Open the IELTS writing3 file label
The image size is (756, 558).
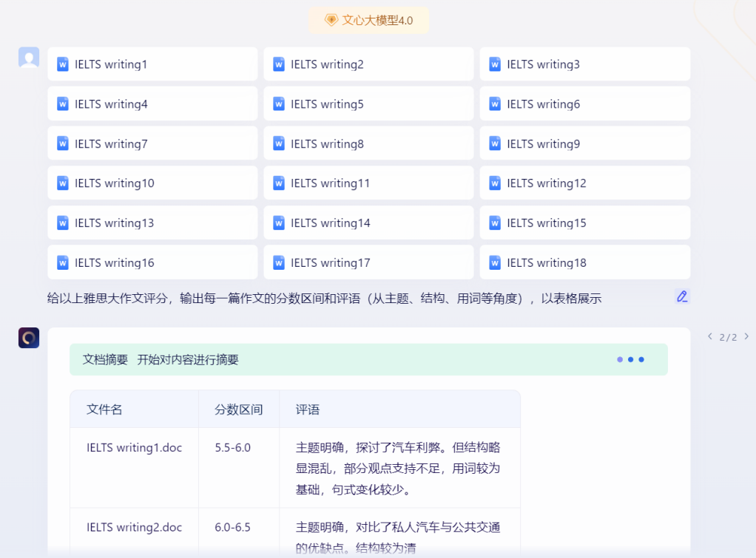[544, 64]
